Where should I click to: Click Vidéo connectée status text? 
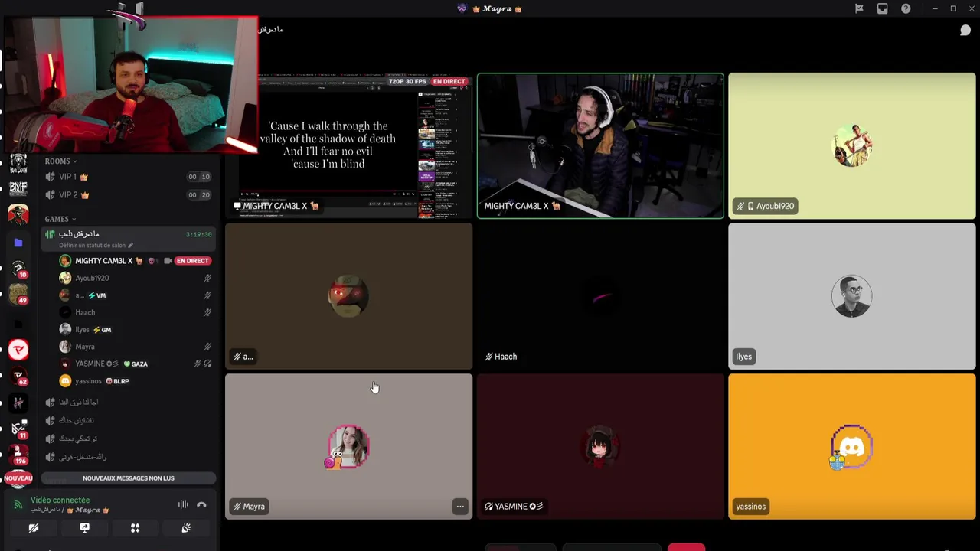(60, 500)
